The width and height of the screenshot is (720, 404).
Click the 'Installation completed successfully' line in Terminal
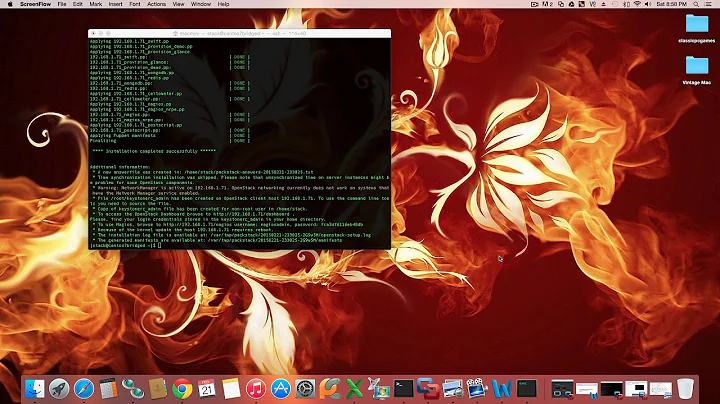coord(154,151)
